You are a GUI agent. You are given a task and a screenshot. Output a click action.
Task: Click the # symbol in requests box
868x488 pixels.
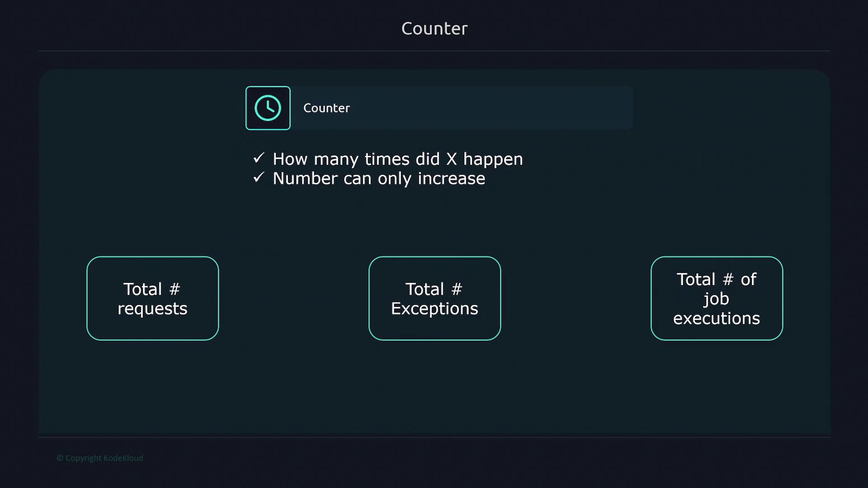pos(175,289)
